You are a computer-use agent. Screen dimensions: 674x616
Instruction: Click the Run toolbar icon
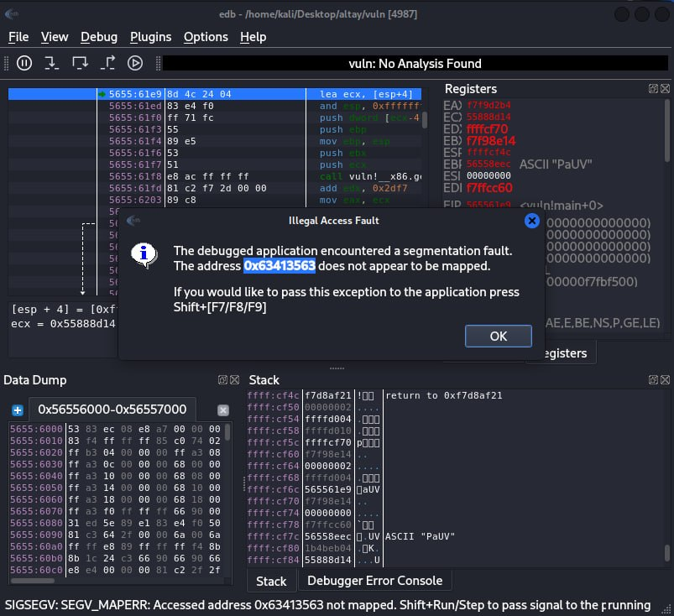pyautogui.click(x=135, y=63)
